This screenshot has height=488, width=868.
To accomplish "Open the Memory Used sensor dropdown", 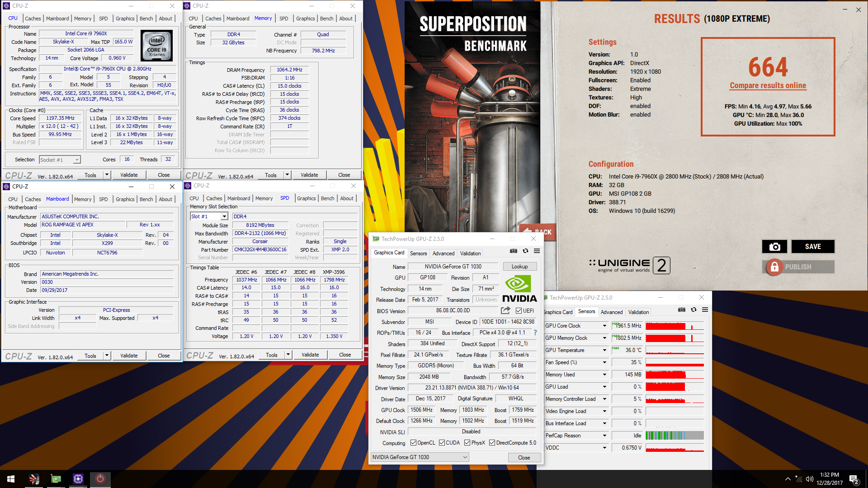I will pyautogui.click(x=604, y=375).
